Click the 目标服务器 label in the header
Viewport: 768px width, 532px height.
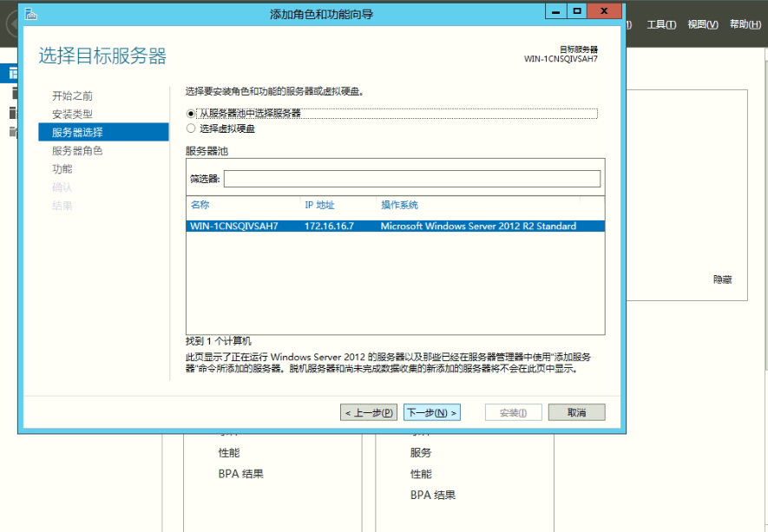579,49
